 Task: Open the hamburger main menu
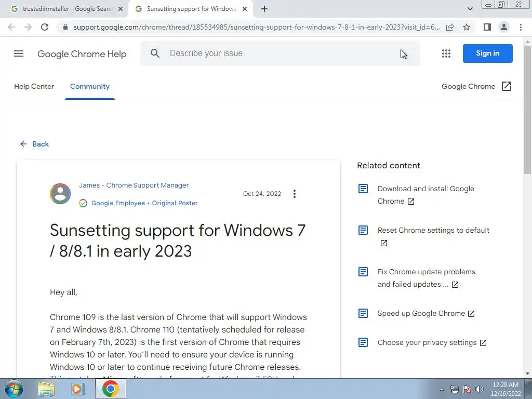coord(19,54)
